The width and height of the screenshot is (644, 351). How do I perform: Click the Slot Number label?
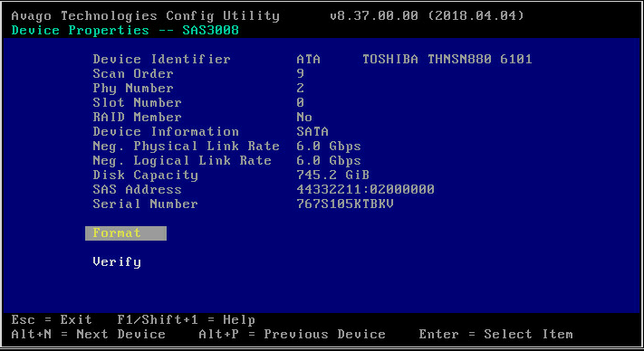(137, 102)
